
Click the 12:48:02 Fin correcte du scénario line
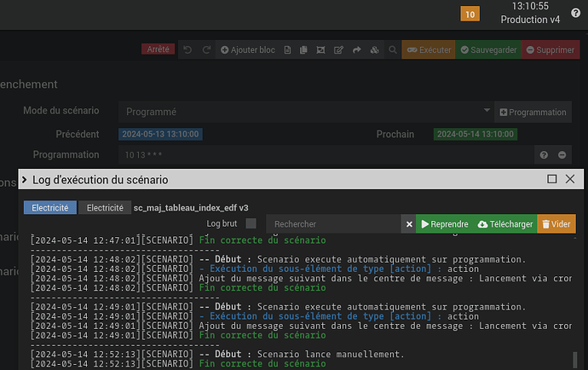coord(178,287)
